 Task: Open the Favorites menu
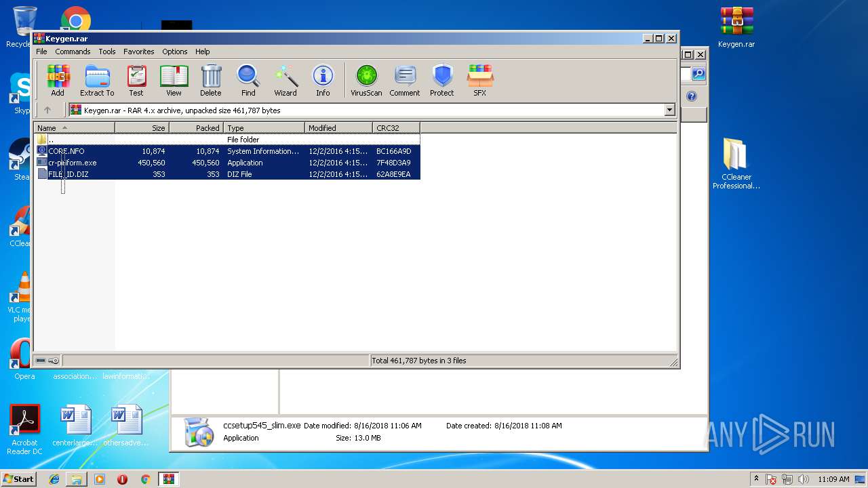point(138,52)
